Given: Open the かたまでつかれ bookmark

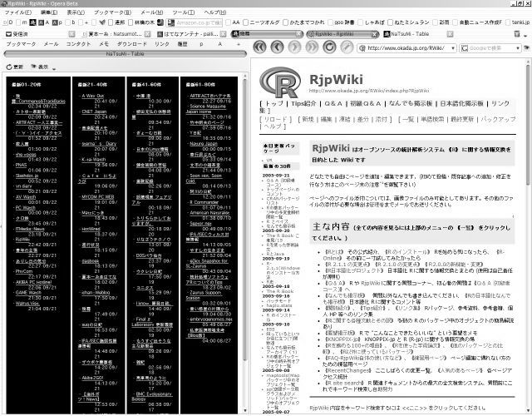Looking at the screenshot, I should tap(303, 22).
